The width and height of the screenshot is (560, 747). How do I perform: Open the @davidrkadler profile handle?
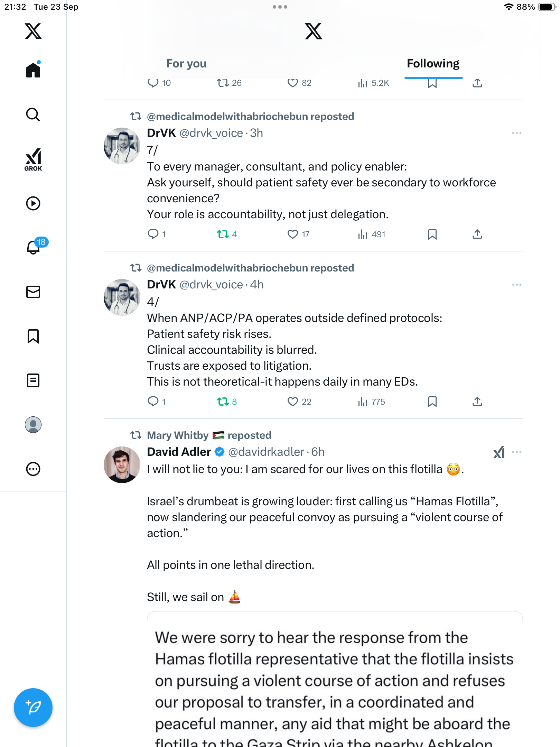click(x=266, y=452)
